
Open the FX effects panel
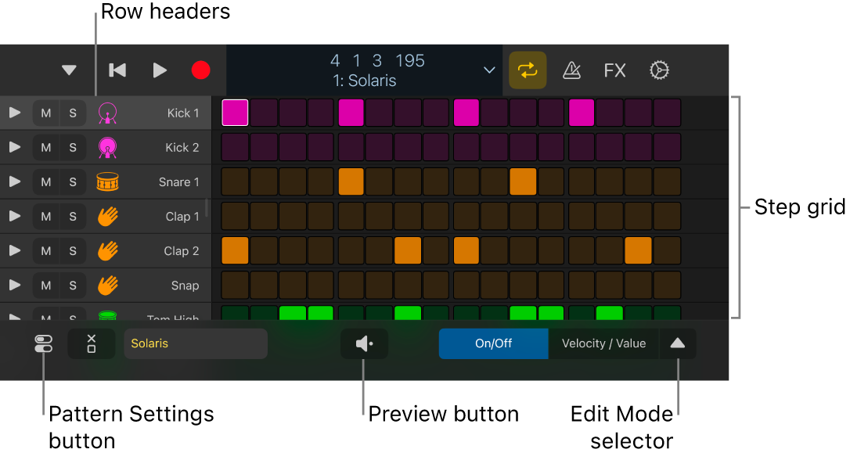[614, 70]
